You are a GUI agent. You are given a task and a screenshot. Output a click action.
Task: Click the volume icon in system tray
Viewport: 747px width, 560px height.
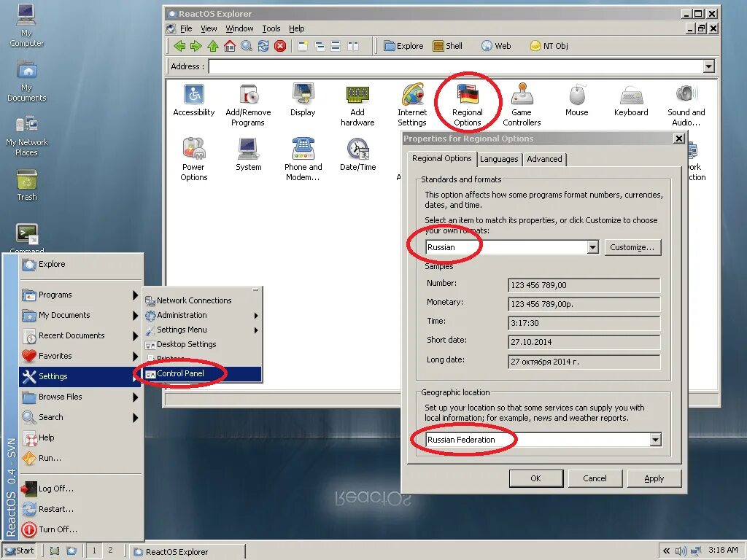[681, 551]
